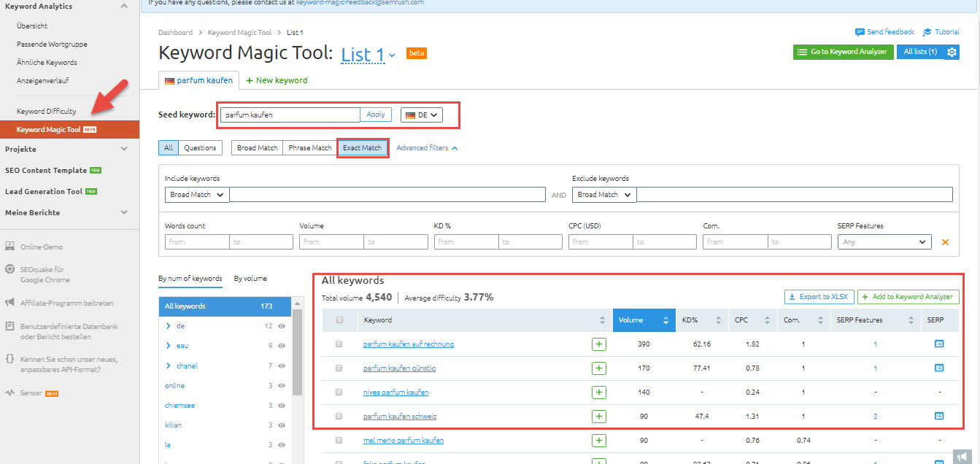980x464 pixels.
Task: Check the 'nivea parfum kaufen' row
Action: 339,393
